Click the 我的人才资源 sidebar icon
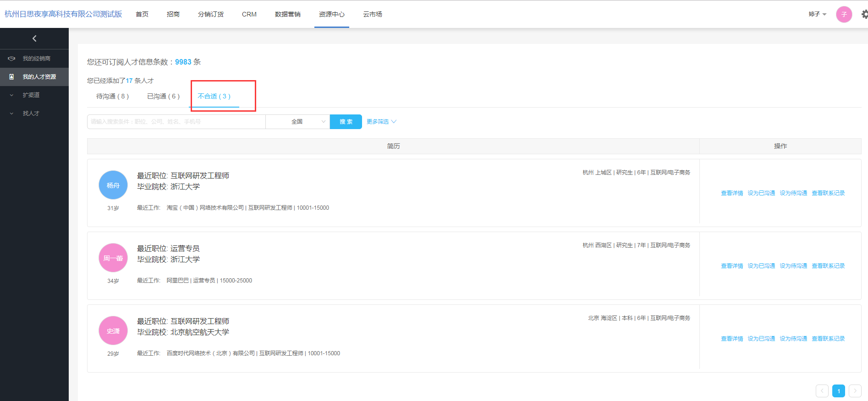 pyautogui.click(x=12, y=77)
